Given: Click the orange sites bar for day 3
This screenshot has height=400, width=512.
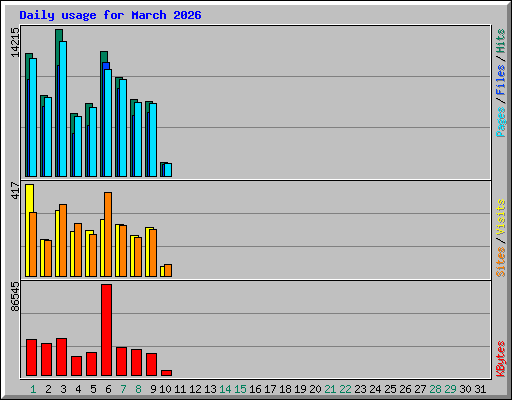Looking at the screenshot, I should 63,240.
